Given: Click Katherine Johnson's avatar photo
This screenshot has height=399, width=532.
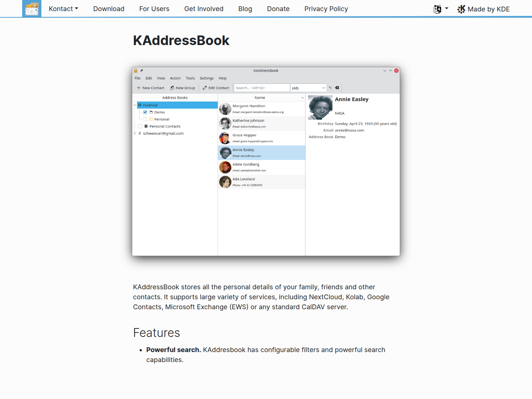Looking at the screenshot, I should click(x=225, y=123).
